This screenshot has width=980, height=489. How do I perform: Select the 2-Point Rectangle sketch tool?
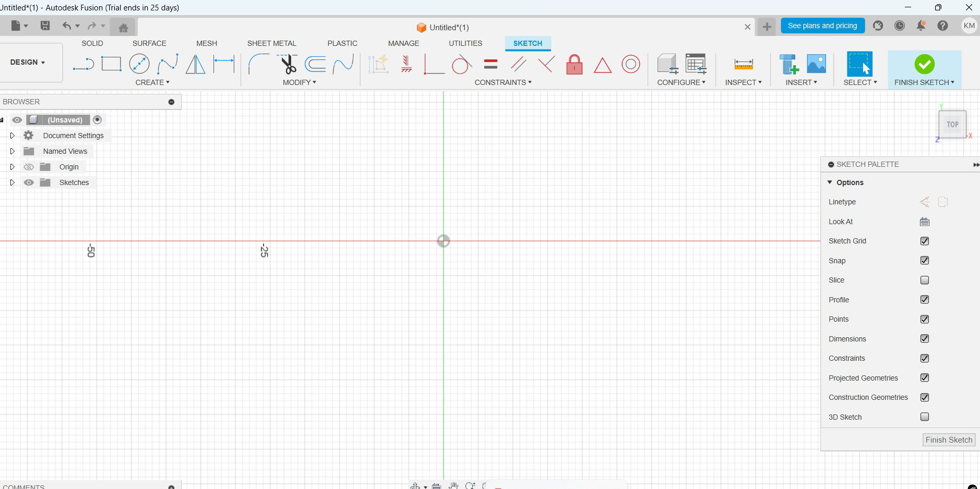click(111, 64)
